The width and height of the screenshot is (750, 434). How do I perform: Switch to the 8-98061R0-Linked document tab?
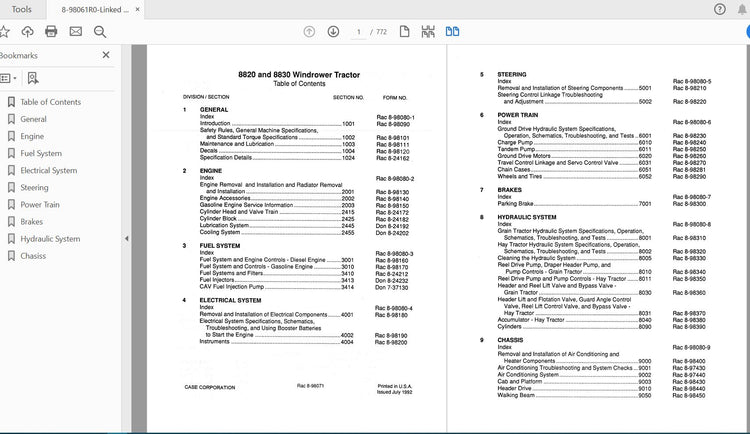94,10
